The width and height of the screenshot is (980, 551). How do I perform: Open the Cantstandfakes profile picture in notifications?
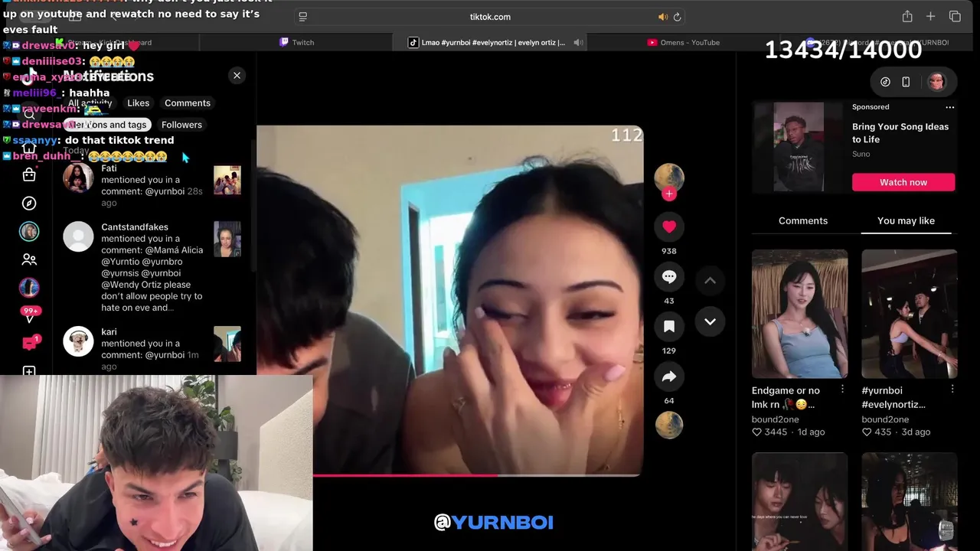pos(78,236)
